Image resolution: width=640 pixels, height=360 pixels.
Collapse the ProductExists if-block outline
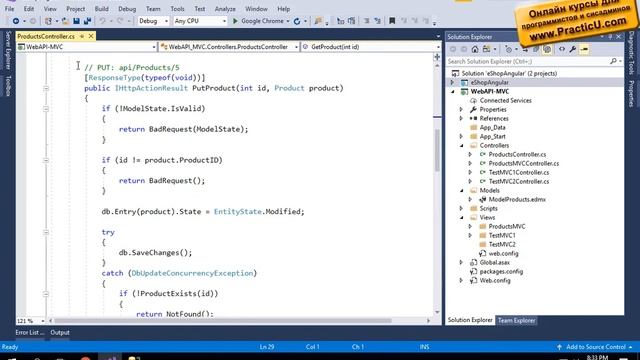pos(46,294)
